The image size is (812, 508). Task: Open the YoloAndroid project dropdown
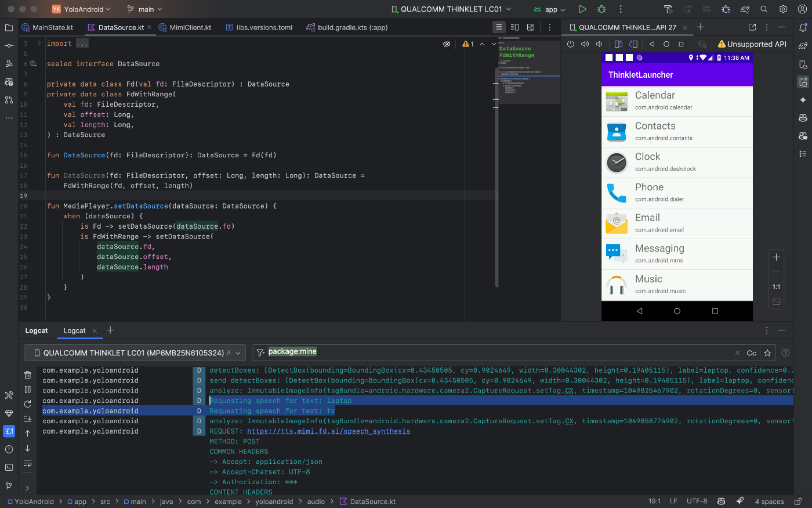click(x=81, y=9)
